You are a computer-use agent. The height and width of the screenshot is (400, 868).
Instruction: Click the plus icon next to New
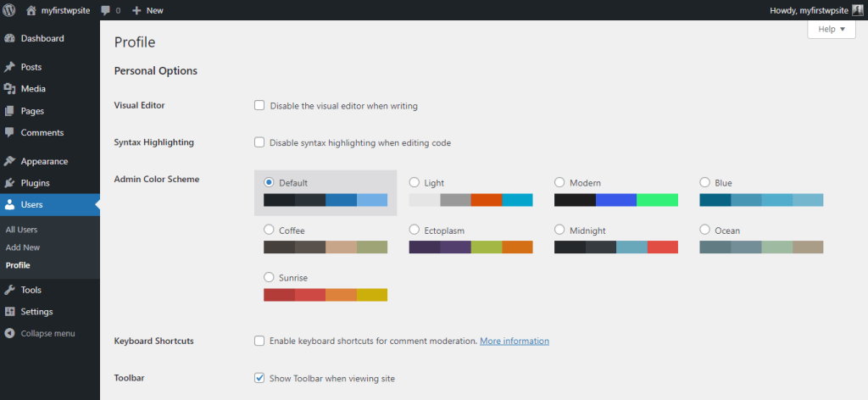tap(137, 10)
